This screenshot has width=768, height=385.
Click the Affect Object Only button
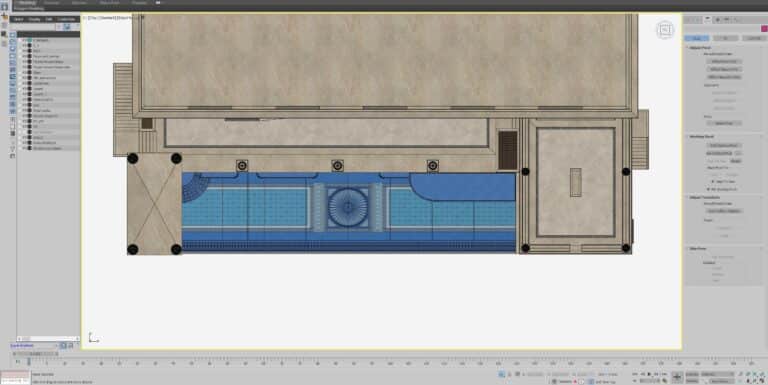pos(724,70)
